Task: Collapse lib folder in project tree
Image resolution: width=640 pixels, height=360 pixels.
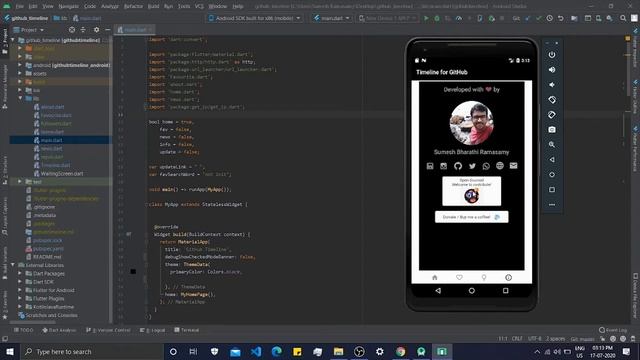Action: (x=20, y=98)
